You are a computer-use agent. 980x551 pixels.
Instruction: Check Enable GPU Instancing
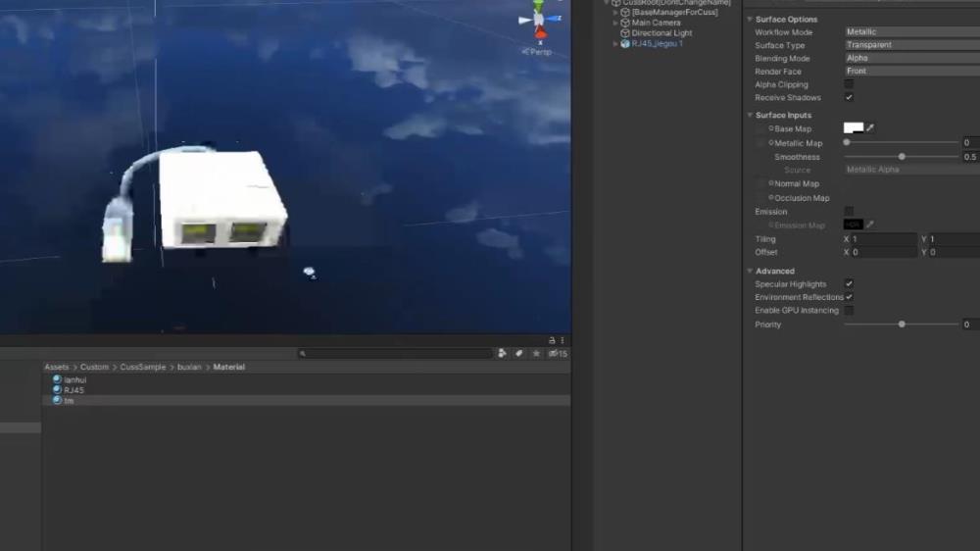tap(849, 310)
